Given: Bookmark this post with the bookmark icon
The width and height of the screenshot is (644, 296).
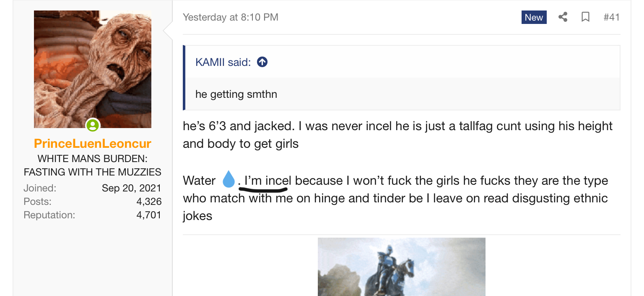Looking at the screenshot, I should [x=586, y=17].
